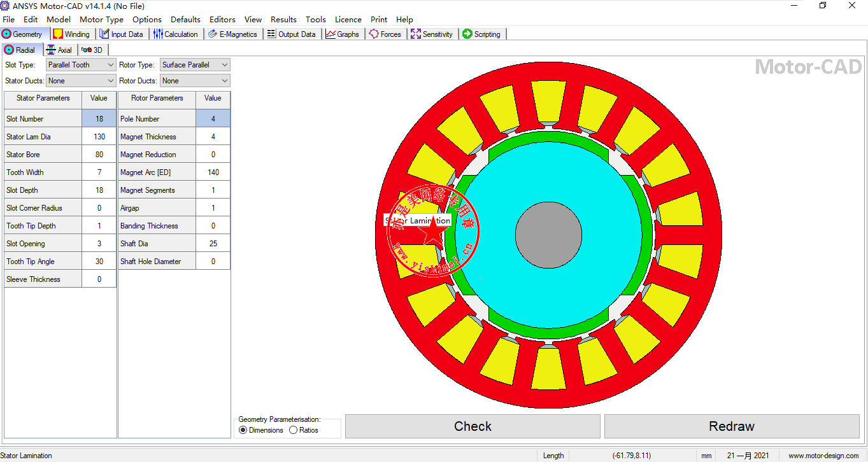The width and height of the screenshot is (868, 462).
Task: Open the View menu
Action: [x=253, y=19]
